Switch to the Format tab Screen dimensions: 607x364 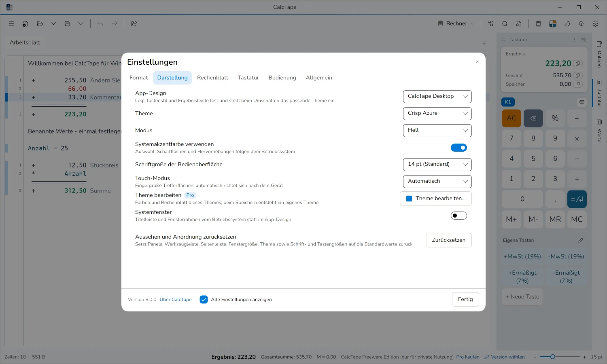coord(138,78)
